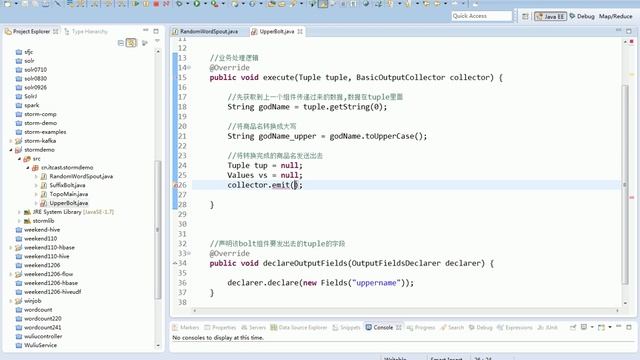The height and width of the screenshot is (360, 640).
Task: Switch to the Java EE perspective
Action: 550,16
